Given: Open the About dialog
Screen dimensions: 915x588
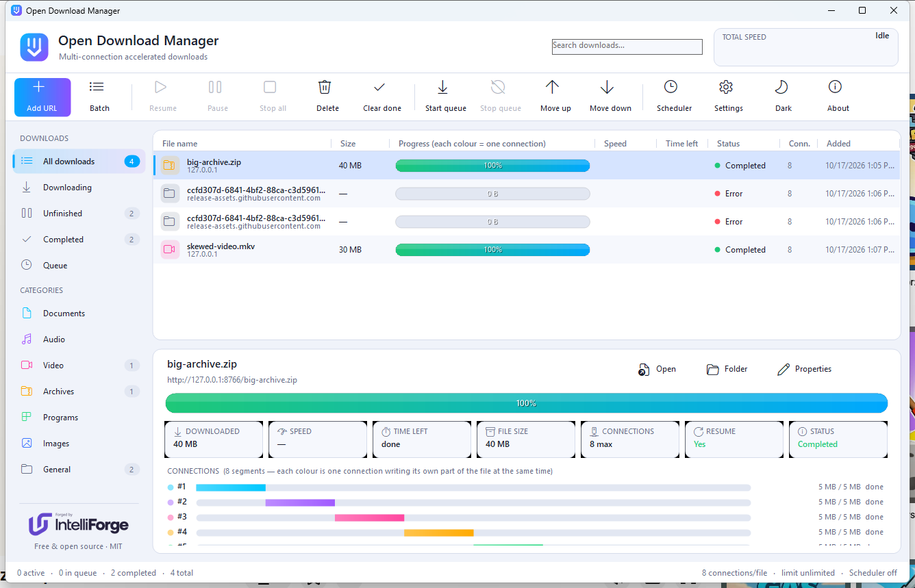Looking at the screenshot, I should click(838, 97).
